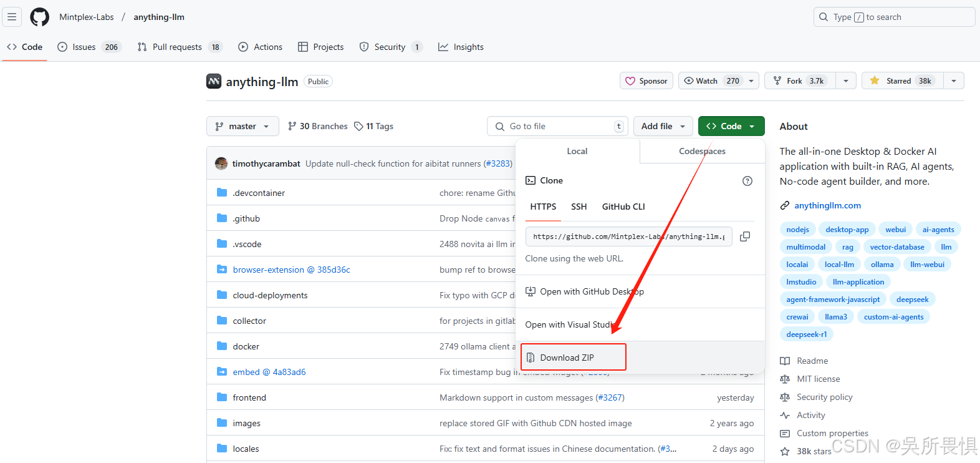The image size is (980, 463).
Task: Open the Security policy link
Action: (x=824, y=397)
